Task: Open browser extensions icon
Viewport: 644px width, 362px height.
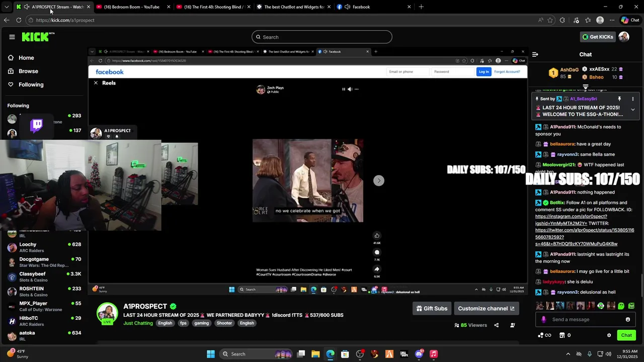Action: tap(562, 20)
